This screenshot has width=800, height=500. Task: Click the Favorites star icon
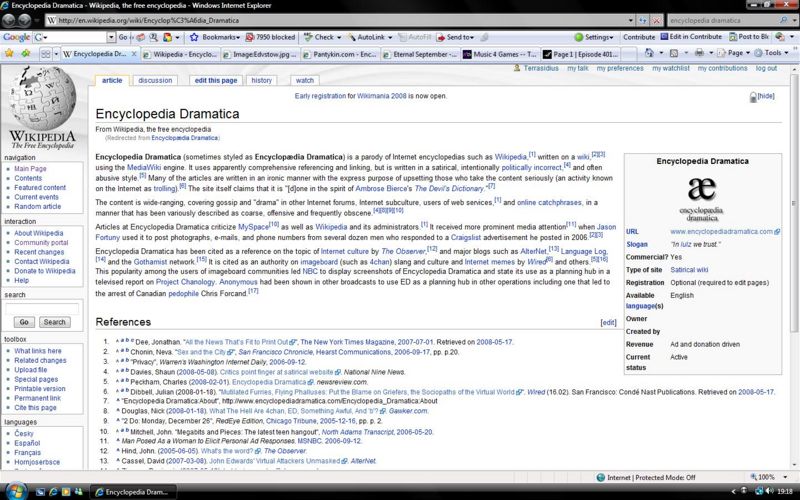point(10,53)
